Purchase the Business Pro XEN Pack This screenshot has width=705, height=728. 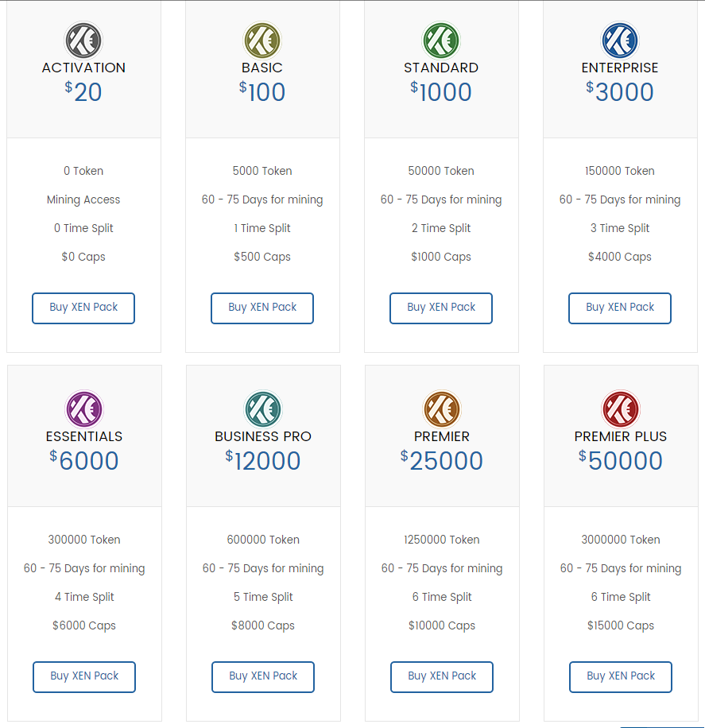coord(263,677)
